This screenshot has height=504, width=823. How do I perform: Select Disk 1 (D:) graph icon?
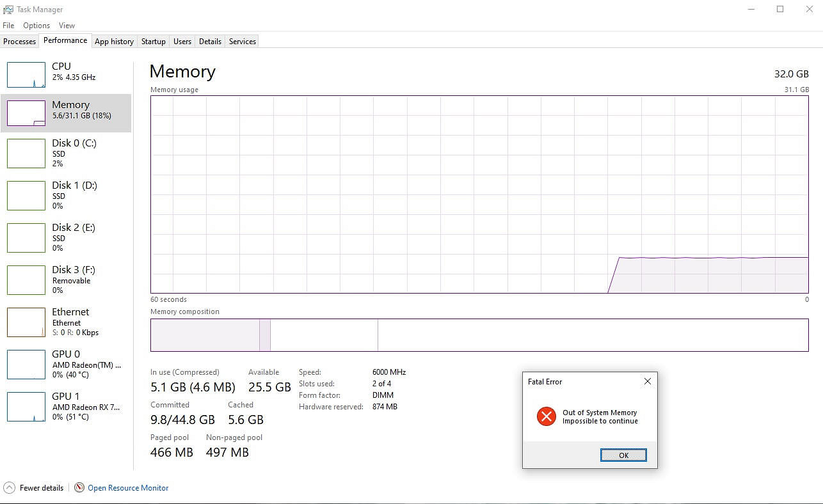[26, 196]
